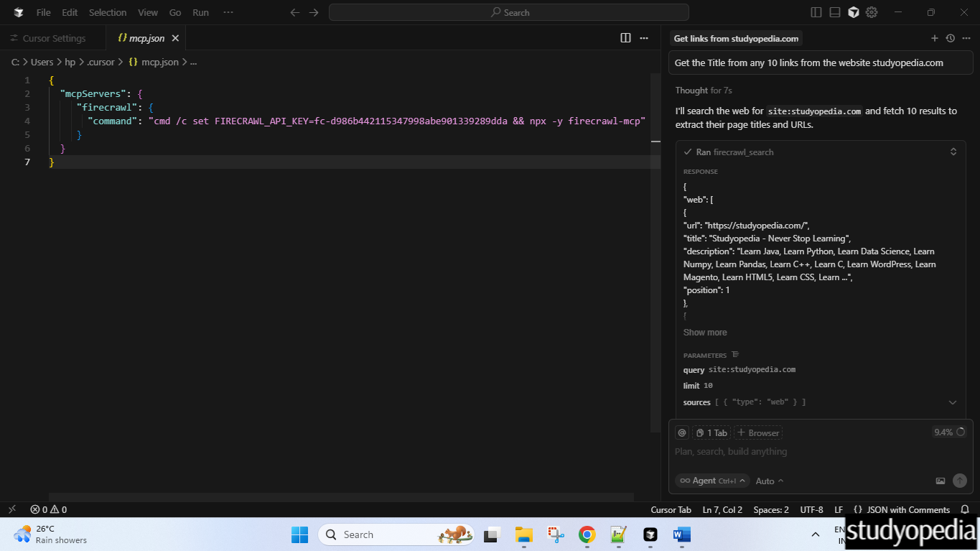Send the message with the arrow icon
The width and height of the screenshot is (980, 551).
tap(960, 481)
